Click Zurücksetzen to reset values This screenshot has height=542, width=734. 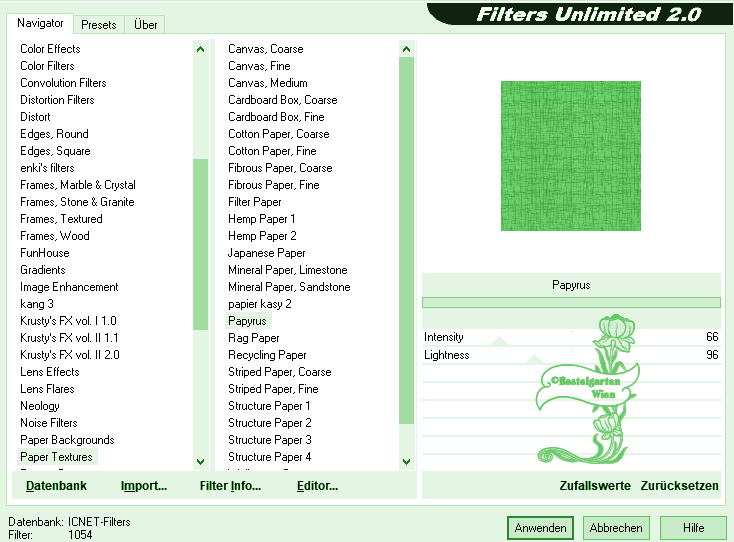coord(679,486)
